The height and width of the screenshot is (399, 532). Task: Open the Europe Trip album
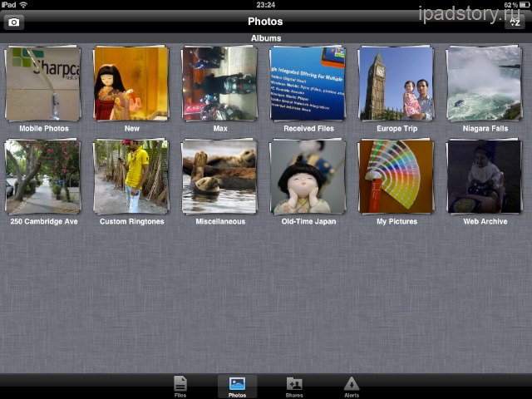coord(396,84)
